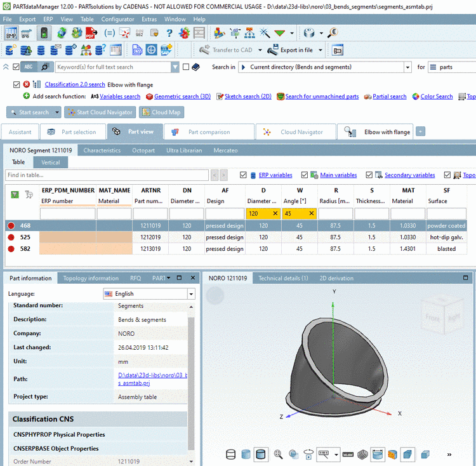Click the traffic light icon in toolbar
Image resolution: width=476 pixels, height=466 pixels.
click(44, 33)
